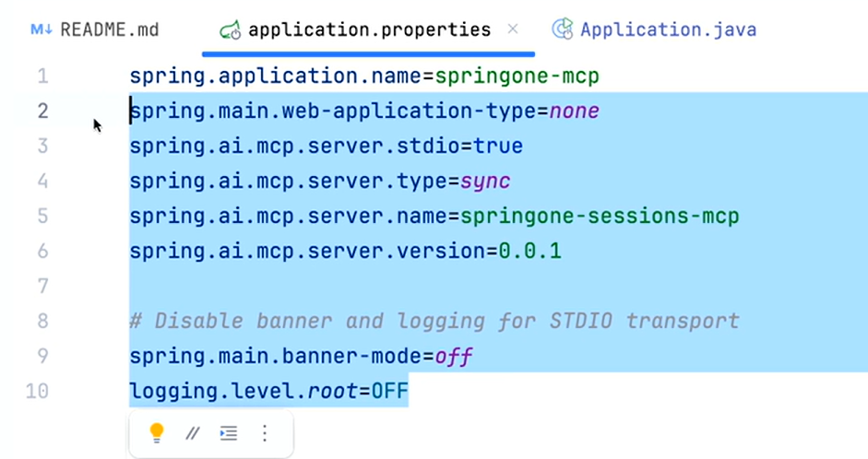Click line number 1 in the gutter
The image size is (868, 459).
tap(42, 76)
